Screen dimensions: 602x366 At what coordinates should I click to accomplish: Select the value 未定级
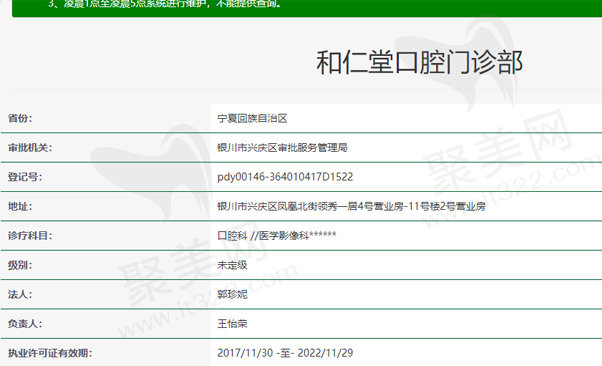232,265
